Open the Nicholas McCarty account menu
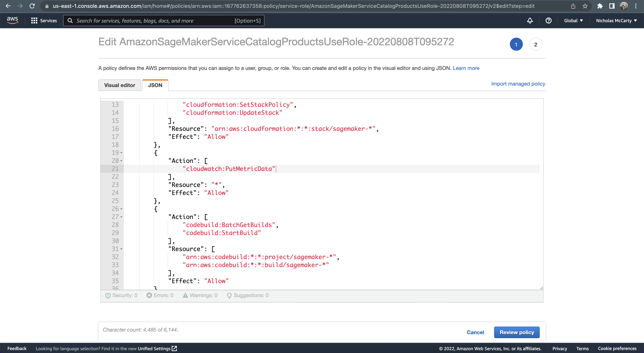 pyautogui.click(x=616, y=21)
